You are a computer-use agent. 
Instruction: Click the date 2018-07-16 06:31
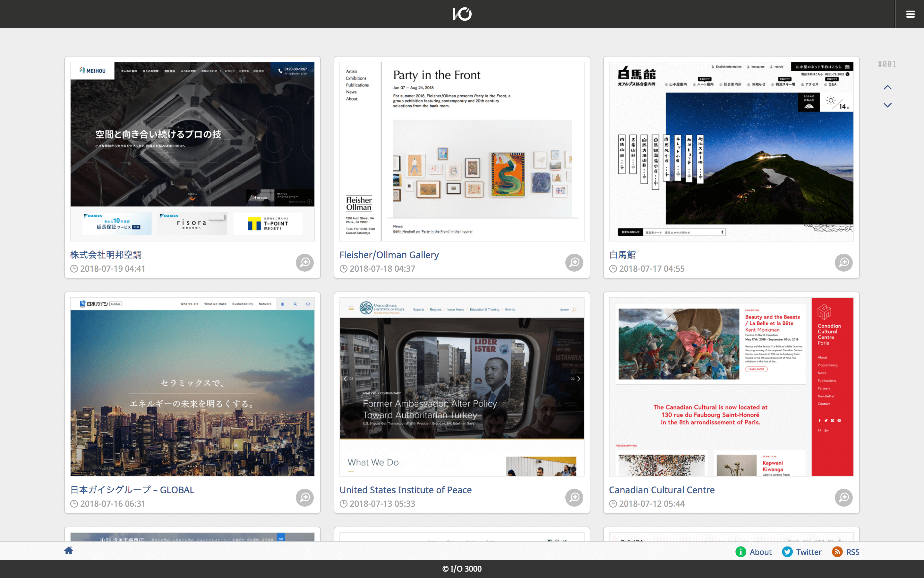[113, 504]
